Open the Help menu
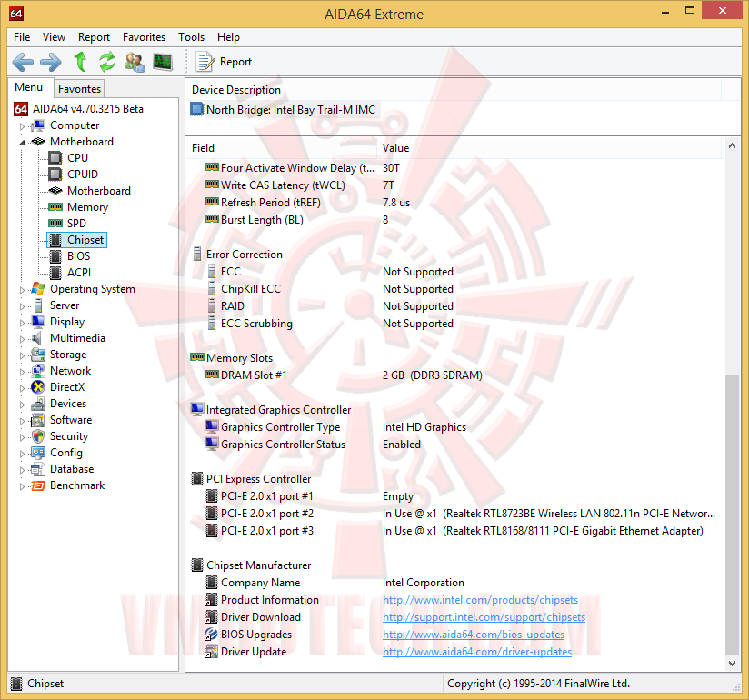This screenshot has height=700, width=749. pyautogui.click(x=228, y=37)
